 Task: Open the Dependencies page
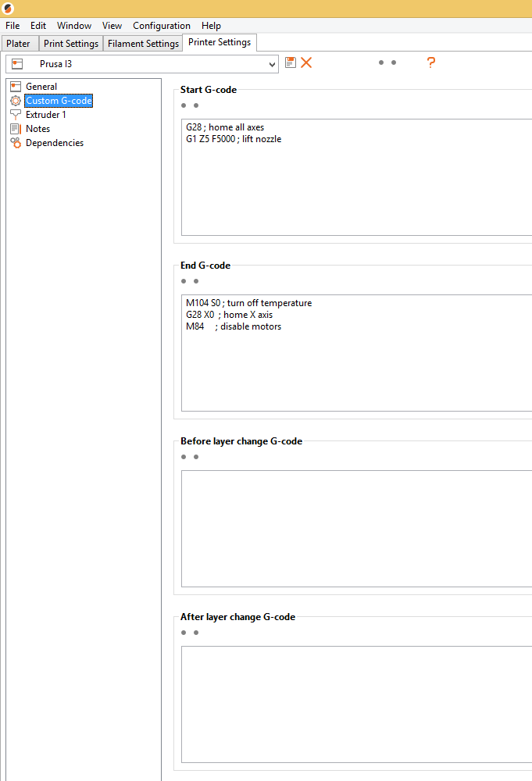[x=55, y=143]
